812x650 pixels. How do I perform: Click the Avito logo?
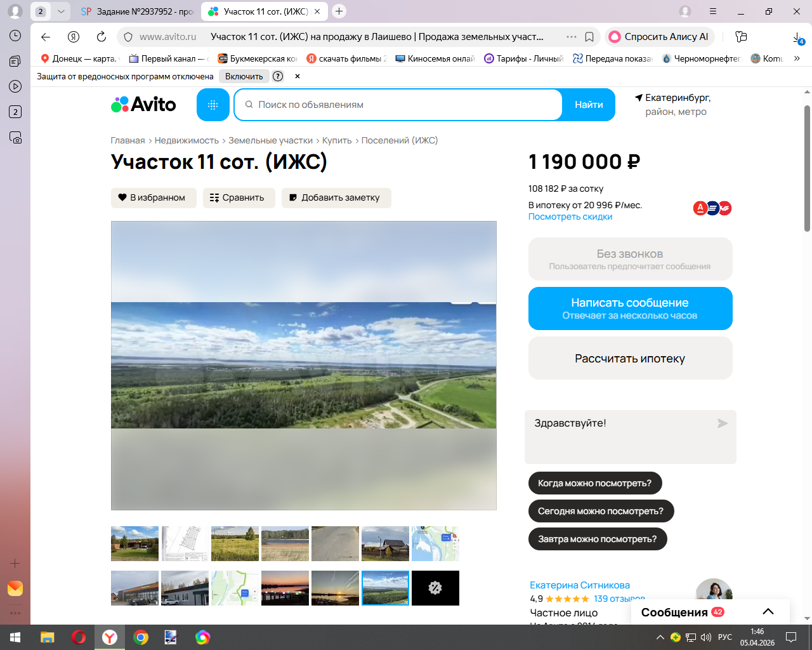[x=143, y=105]
